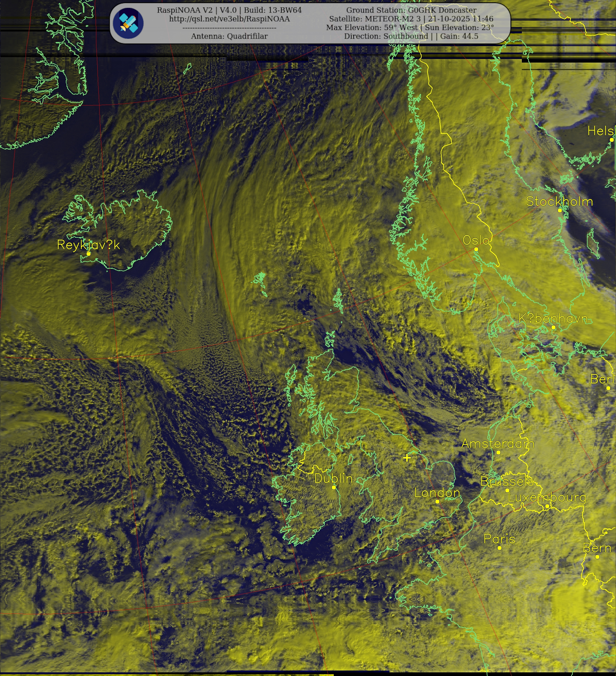Click the København city label
Viewport: 616px width, 676px height.
click(553, 318)
